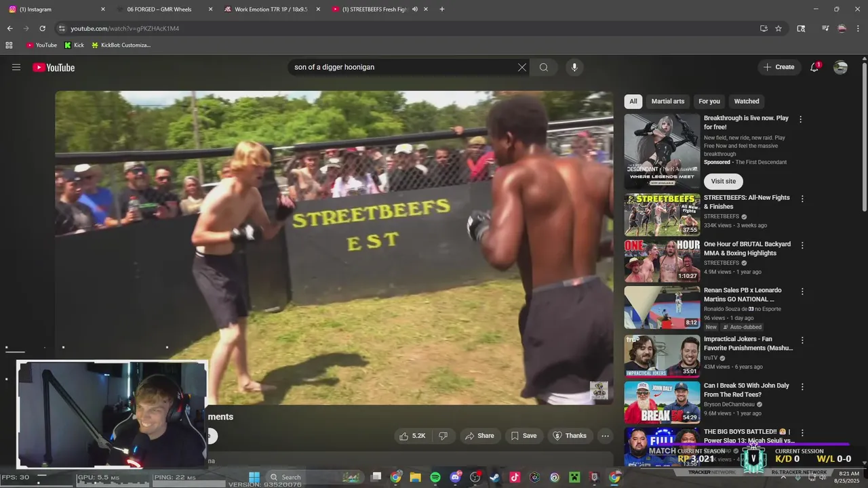Mute the STREETBEEFS tab audio icon

pos(414,9)
